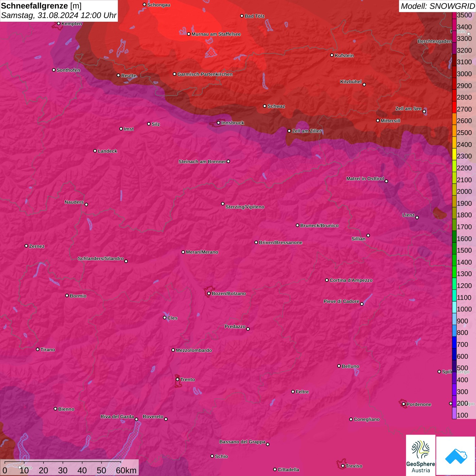Click the Sterzing/Vipiteno label
The image size is (476, 476).
coord(245,207)
